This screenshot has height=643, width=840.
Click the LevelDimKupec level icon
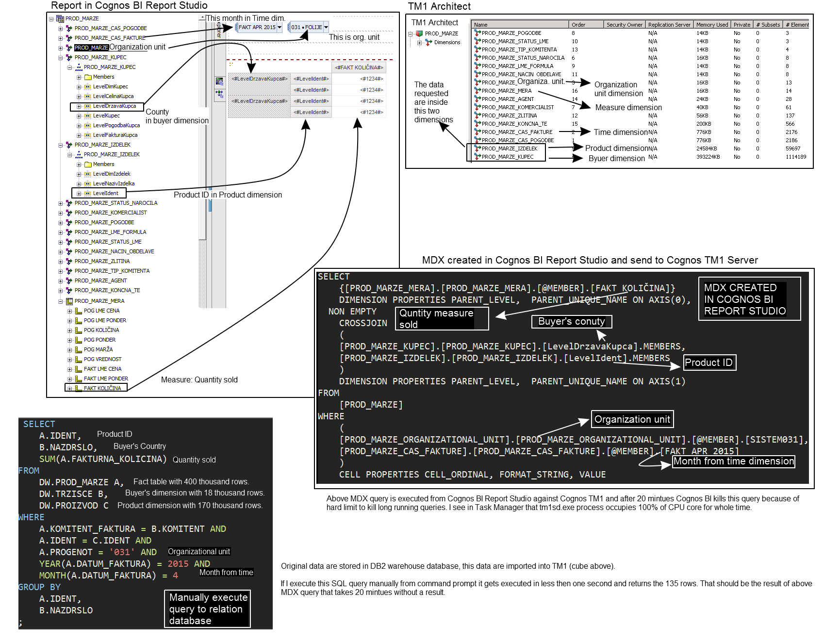click(x=88, y=87)
